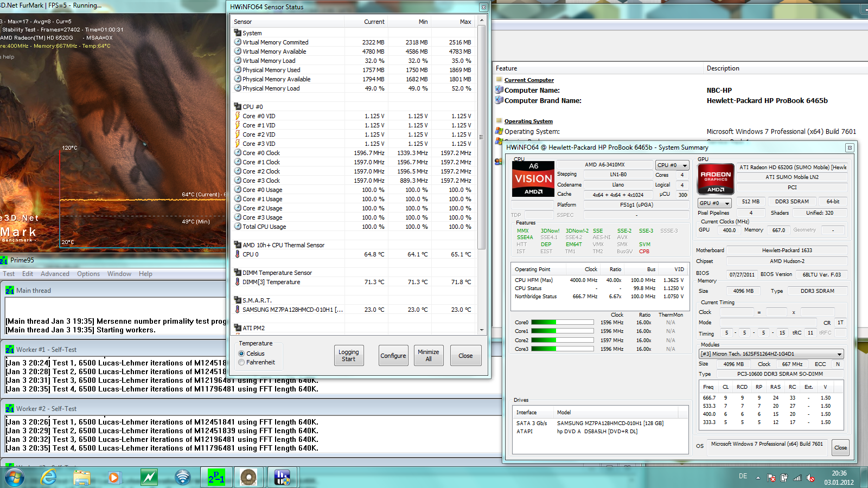868x488 pixels.
Task: Click the AMD A6-3410MX CPU name field
Action: pos(604,164)
